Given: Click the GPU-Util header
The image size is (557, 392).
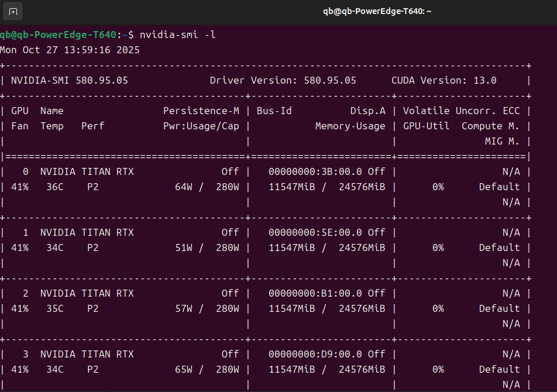Looking at the screenshot, I should [x=427, y=126].
